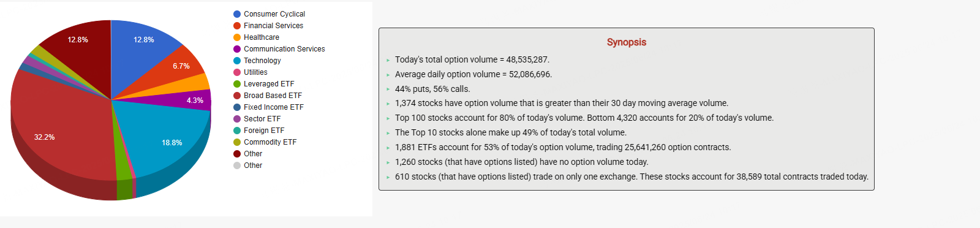Click the Communication Services purple legend dot
This screenshot has width=980, height=228.
tap(237, 49)
